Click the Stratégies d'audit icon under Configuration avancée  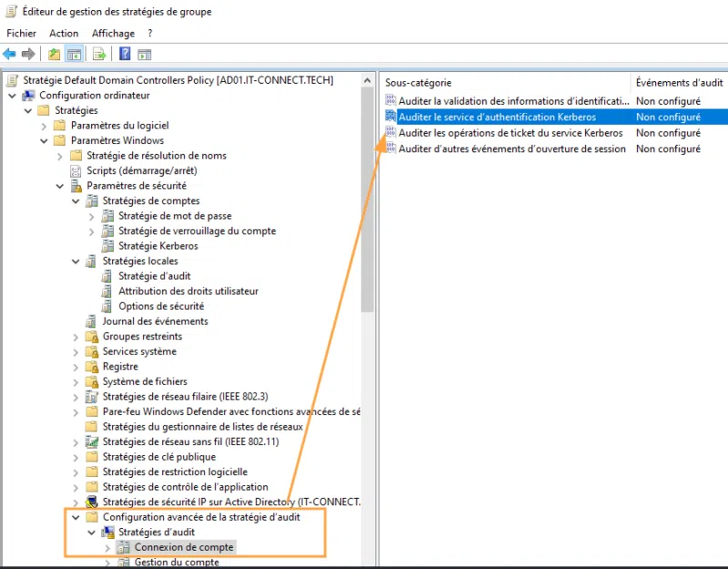point(107,533)
